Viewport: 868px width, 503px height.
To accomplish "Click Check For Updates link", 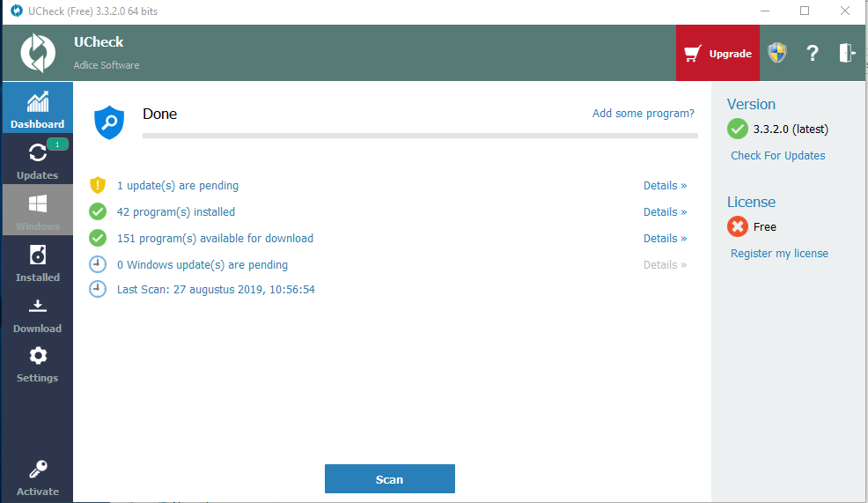I will 778,156.
